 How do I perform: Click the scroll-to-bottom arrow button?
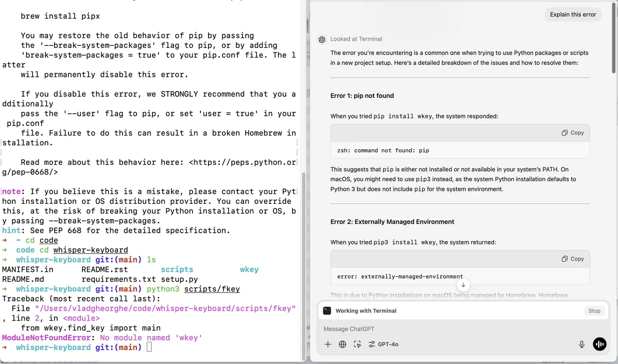pyautogui.click(x=463, y=285)
